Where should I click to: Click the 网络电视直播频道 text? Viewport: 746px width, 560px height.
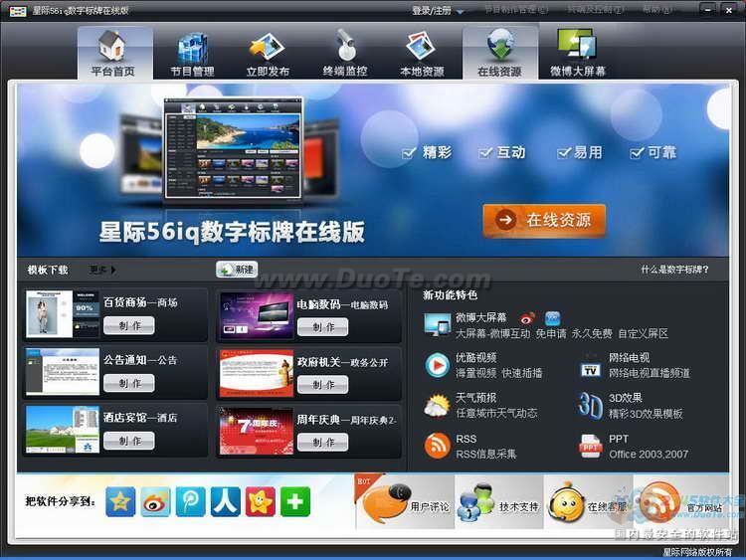[650, 373]
